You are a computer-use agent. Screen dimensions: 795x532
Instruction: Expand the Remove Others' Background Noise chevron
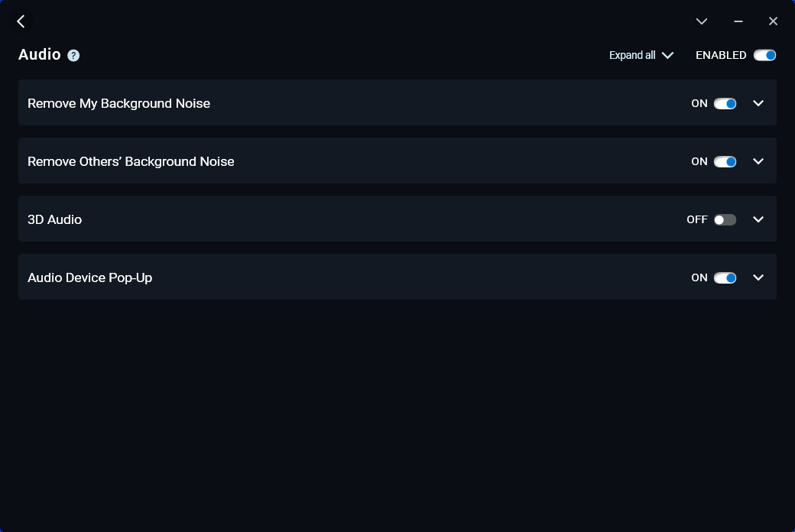[758, 161]
